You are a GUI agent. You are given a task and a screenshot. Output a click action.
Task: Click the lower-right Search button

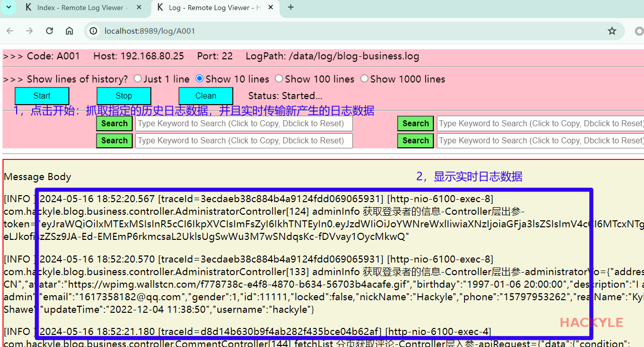pyautogui.click(x=415, y=141)
